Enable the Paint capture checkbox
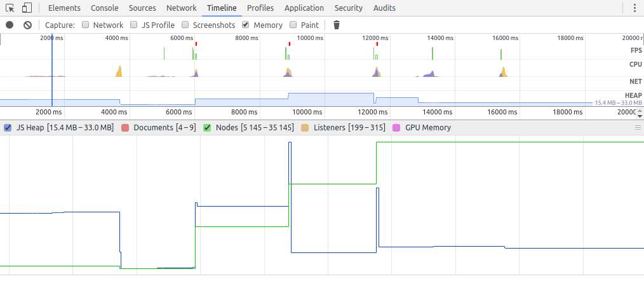Screen dimensions: 644x281 (293, 25)
